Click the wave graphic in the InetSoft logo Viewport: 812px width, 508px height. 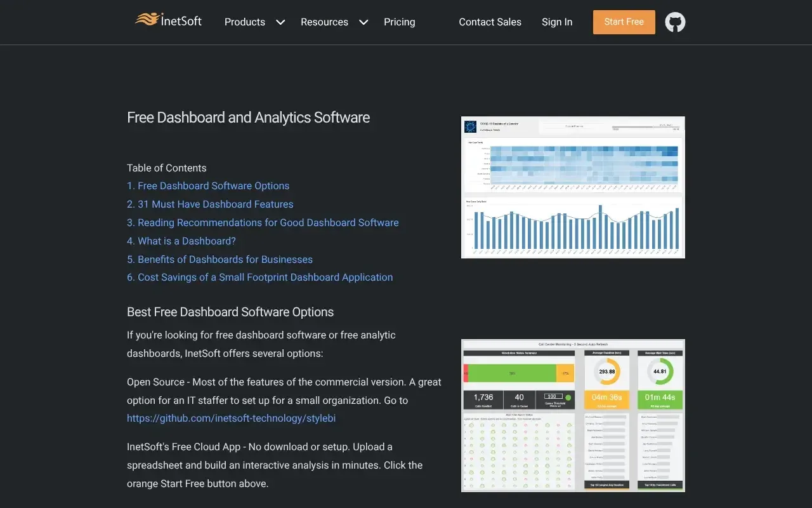click(x=150, y=20)
